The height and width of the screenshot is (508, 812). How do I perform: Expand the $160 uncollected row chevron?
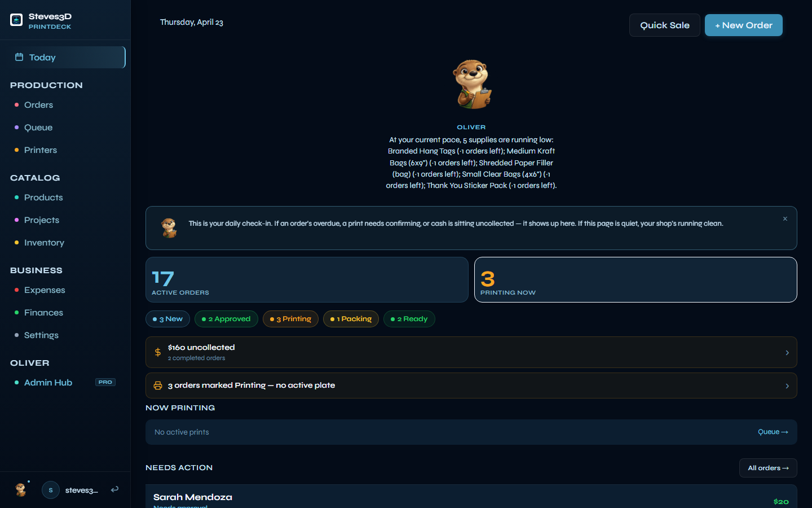[787, 353]
